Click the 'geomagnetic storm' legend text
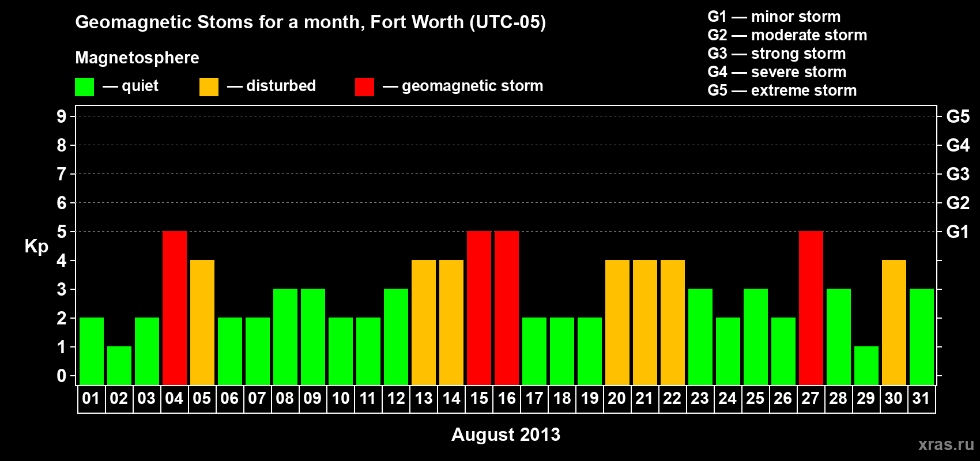 473,86
